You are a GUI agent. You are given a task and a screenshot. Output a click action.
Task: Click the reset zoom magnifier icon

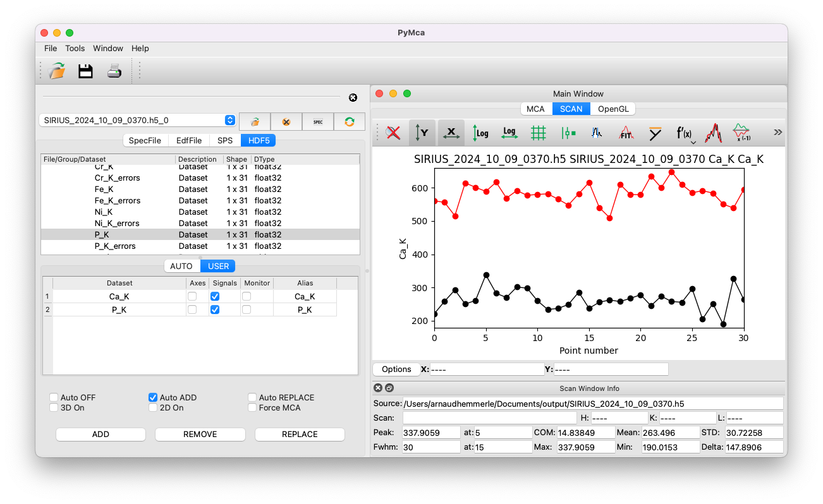[x=394, y=133]
